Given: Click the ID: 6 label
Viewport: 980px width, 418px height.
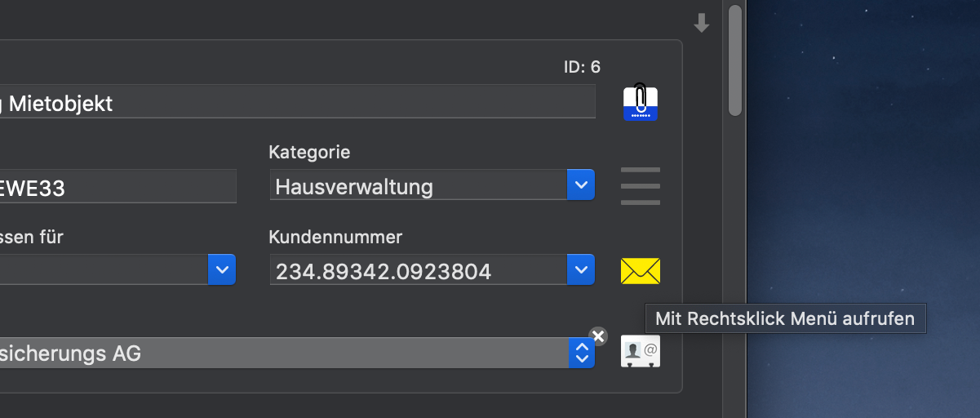Looking at the screenshot, I should point(582,67).
